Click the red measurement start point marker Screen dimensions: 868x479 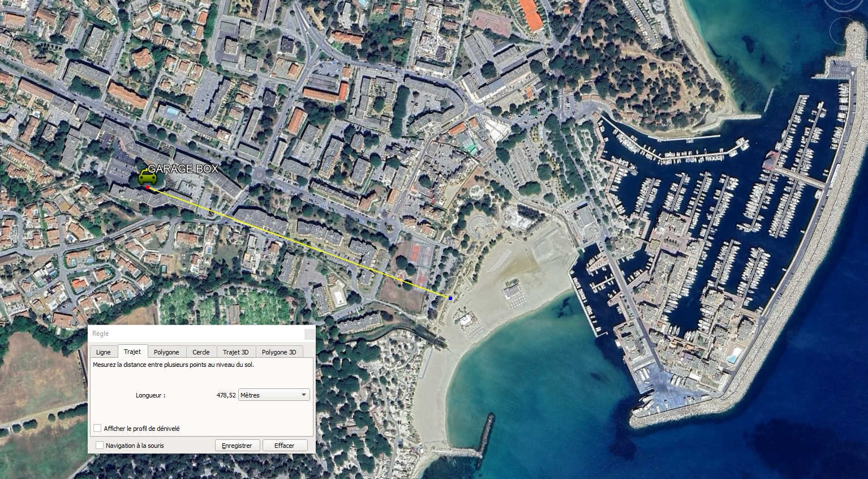click(147, 187)
